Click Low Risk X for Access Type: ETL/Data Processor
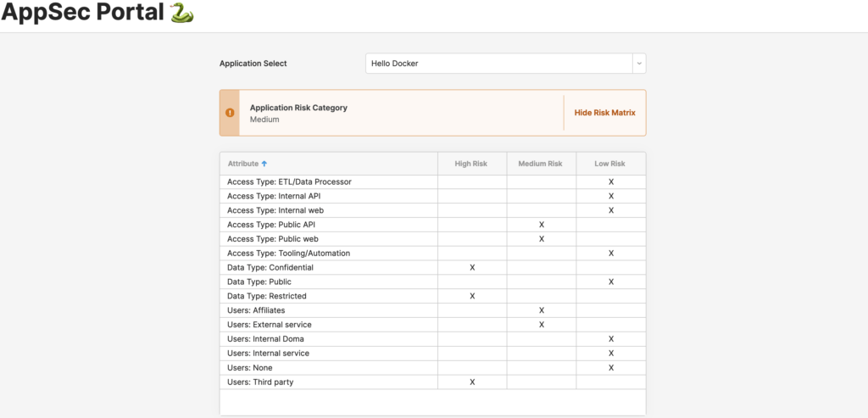 (x=611, y=181)
